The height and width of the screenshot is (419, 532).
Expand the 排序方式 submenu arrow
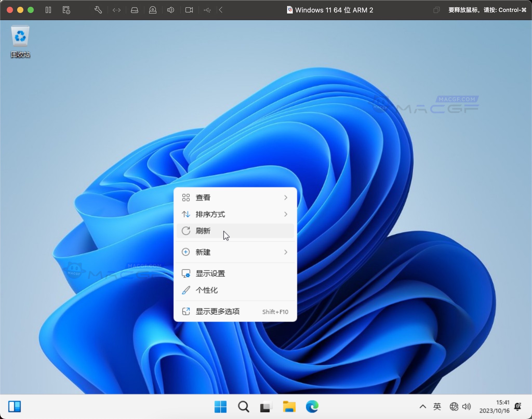click(285, 214)
